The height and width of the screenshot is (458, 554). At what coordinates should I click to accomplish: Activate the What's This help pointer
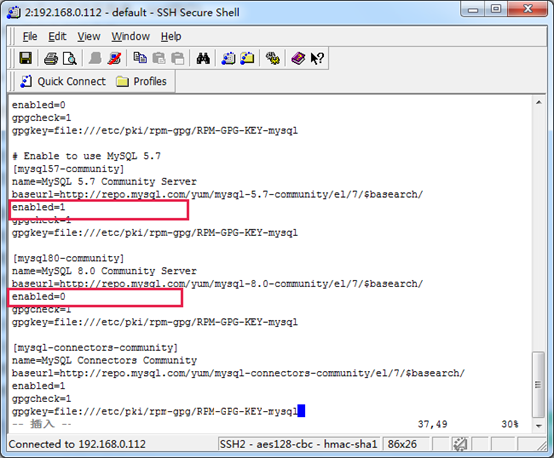(317, 58)
